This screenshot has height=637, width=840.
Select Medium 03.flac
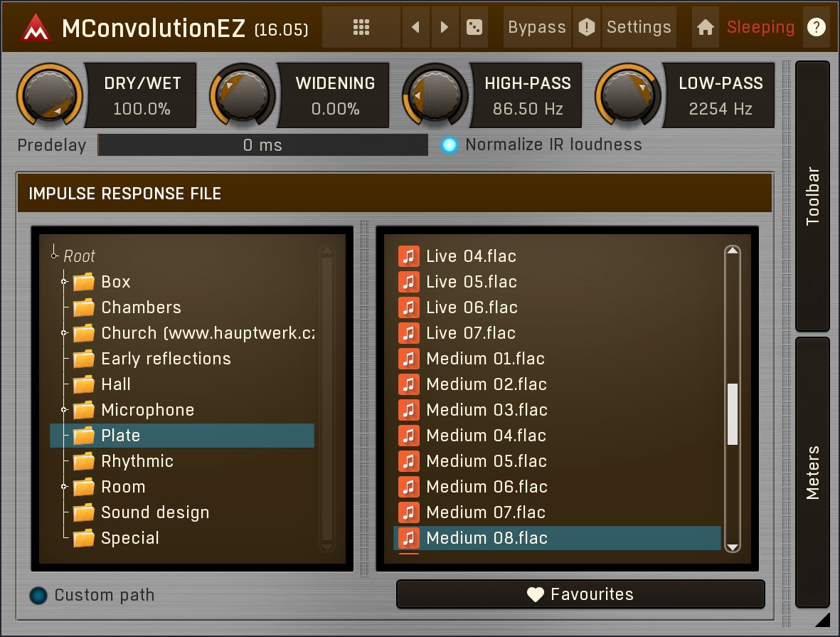pos(557,410)
